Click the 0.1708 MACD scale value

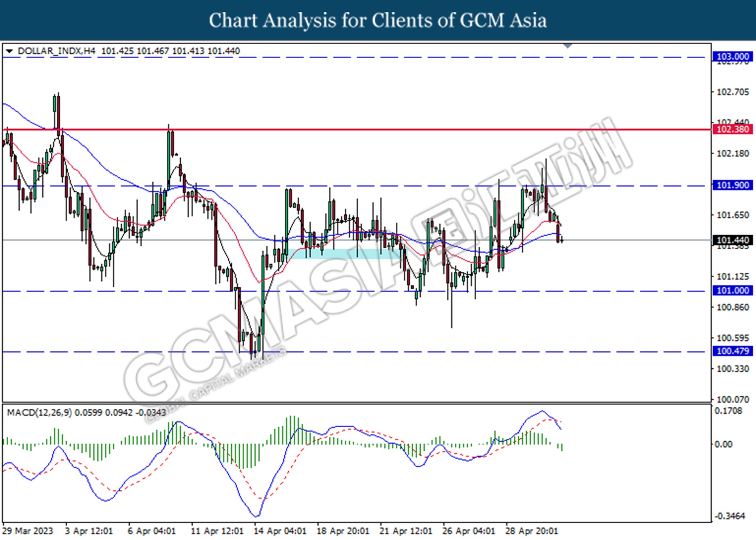pyautogui.click(x=728, y=411)
